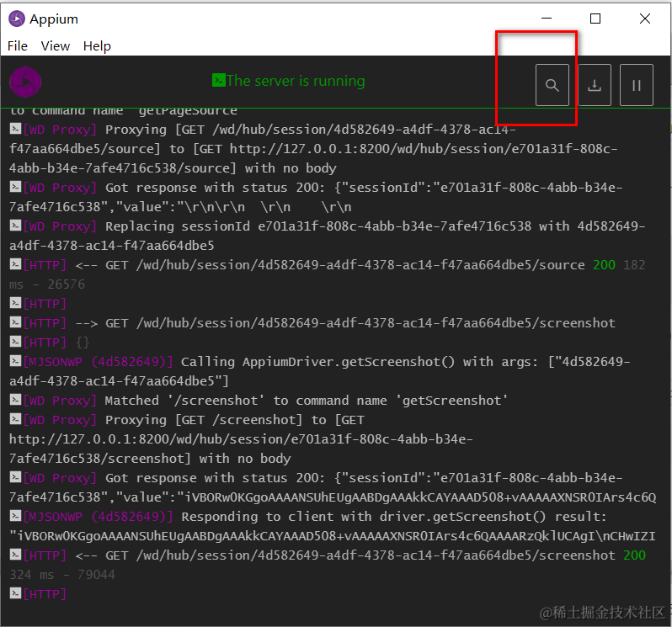Click the '200' status code after '/source'
This screenshot has width=672, height=627.
[604, 264]
